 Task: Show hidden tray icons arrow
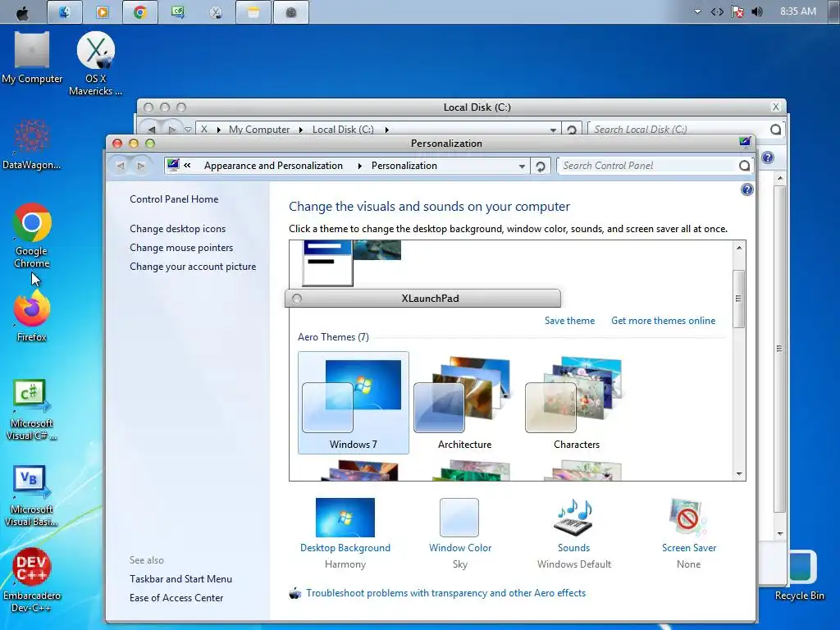pos(697,11)
